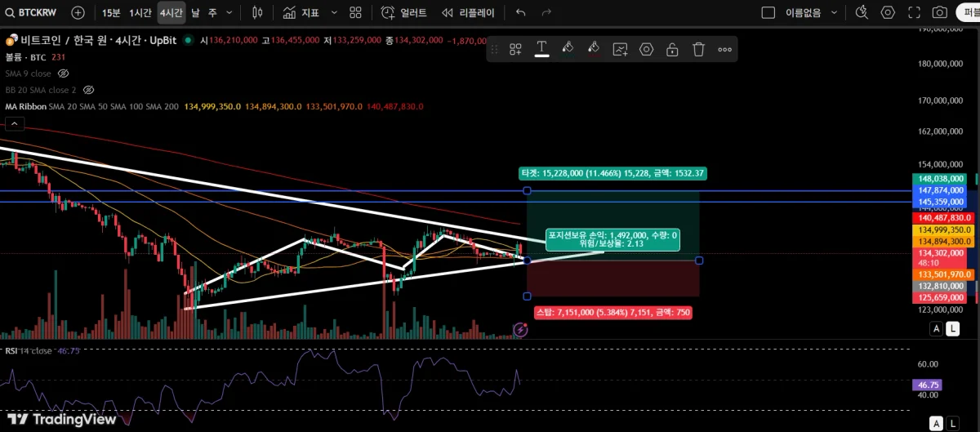Open the TradingView logo link
Viewport: 980px width, 432px height.
point(61,419)
